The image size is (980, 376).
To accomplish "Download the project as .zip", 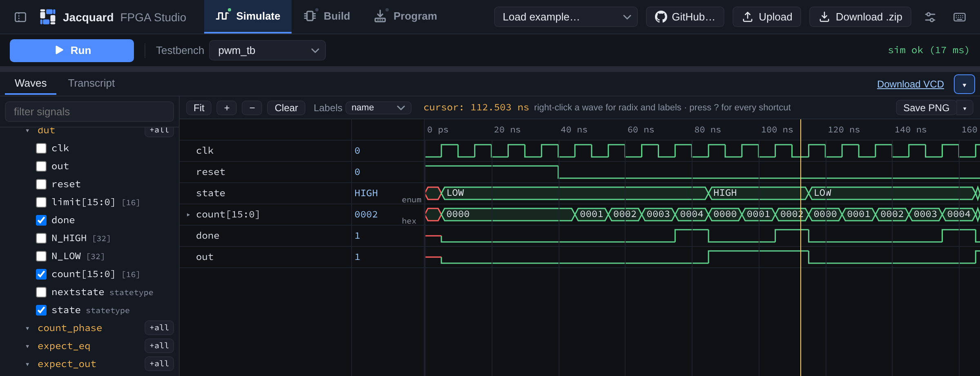I will pos(860,17).
